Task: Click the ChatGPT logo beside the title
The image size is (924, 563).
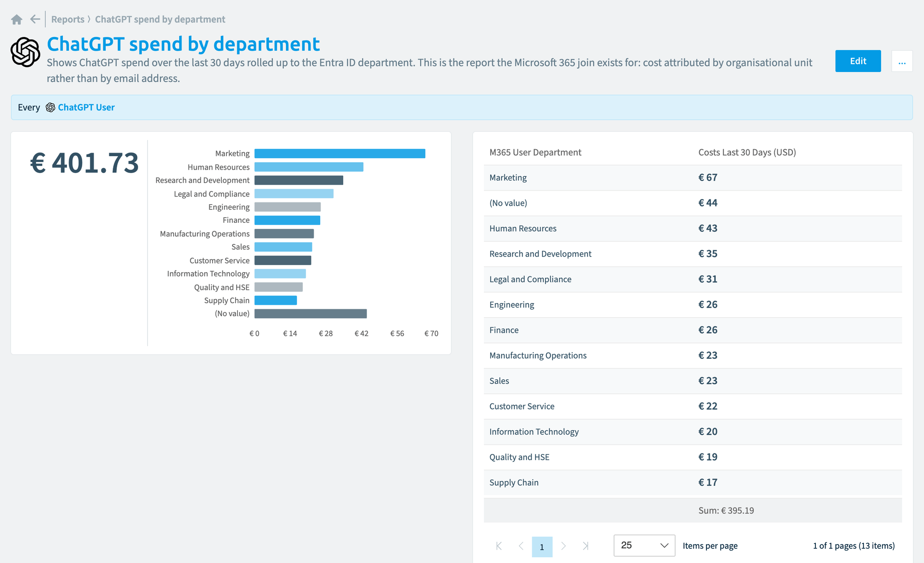Action: click(x=25, y=52)
